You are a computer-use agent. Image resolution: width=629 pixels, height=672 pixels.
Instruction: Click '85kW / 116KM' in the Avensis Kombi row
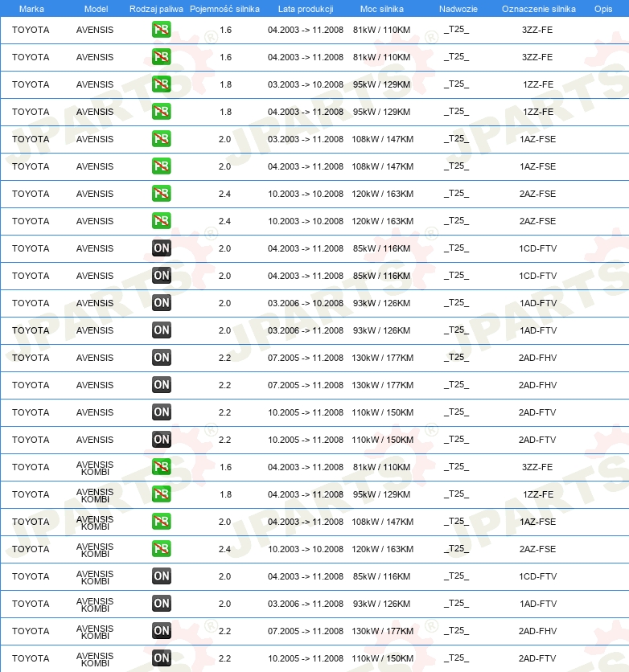click(x=381, y=576)
